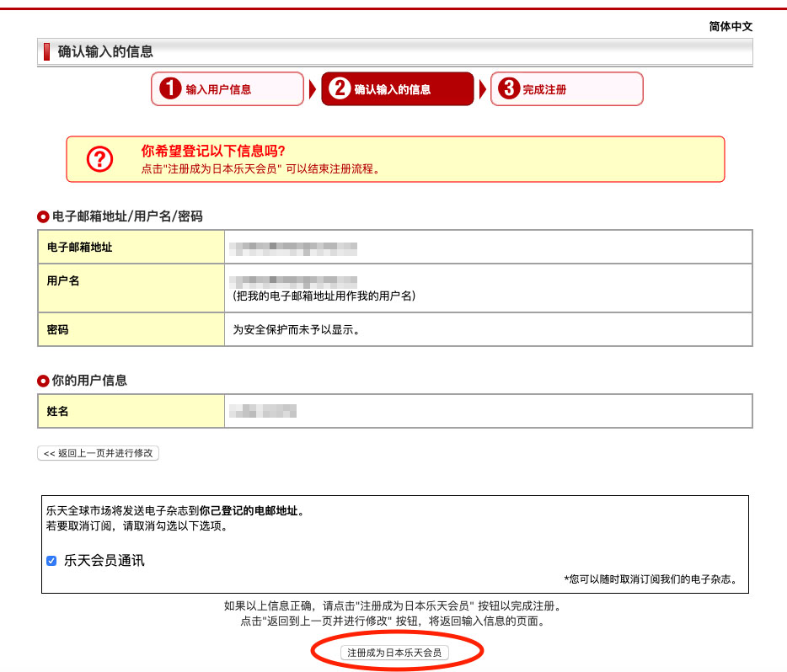
Task: Click << 返回上一页并进行修改 button
Action: [x=99, y=453]
